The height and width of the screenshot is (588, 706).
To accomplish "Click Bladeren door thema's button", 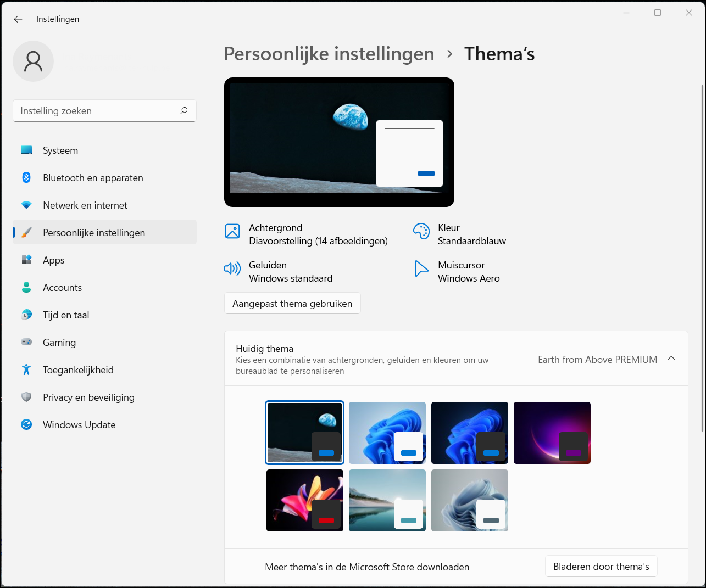I will [601, 567].
